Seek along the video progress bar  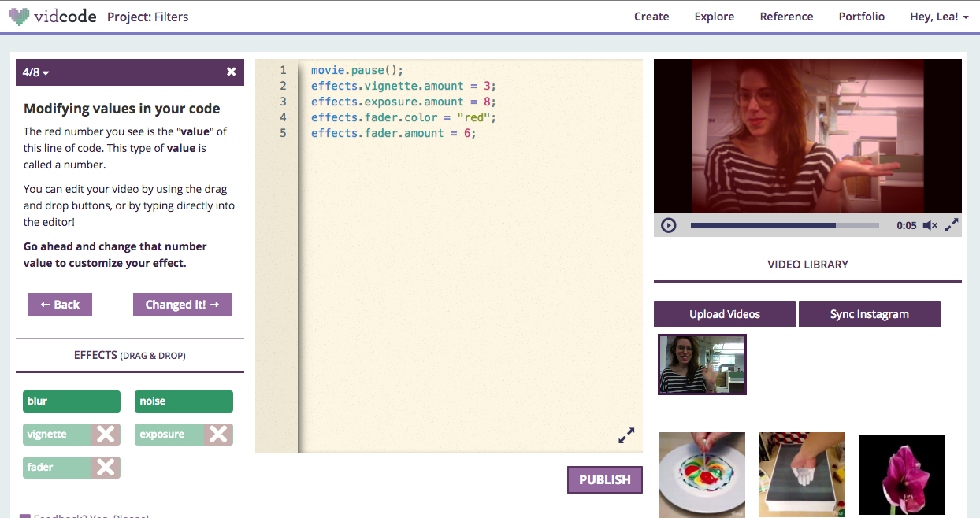coord(785,225)
